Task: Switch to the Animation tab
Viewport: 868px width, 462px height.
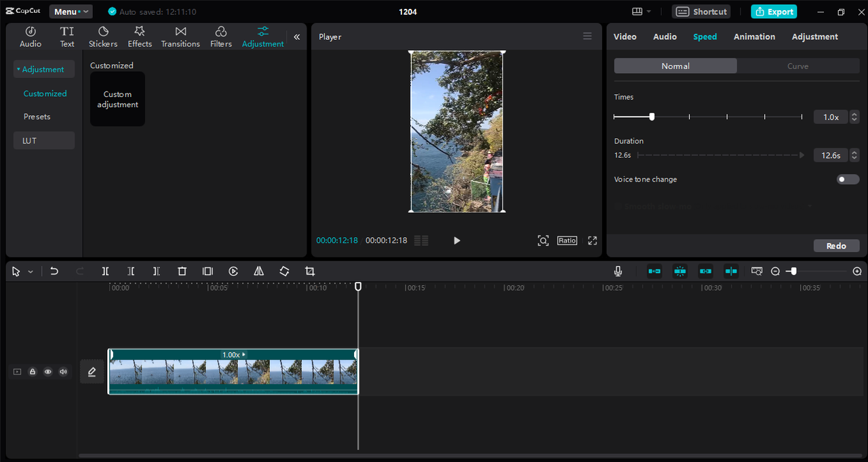Action: (x=754, y=37)
